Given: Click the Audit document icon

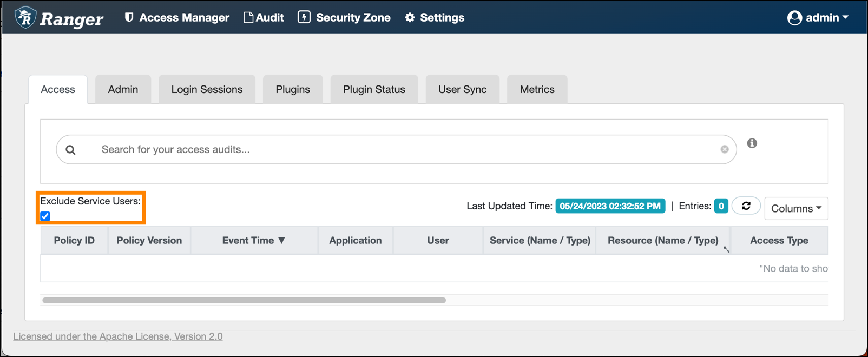Looking at the screenshot, I should 248,18.
